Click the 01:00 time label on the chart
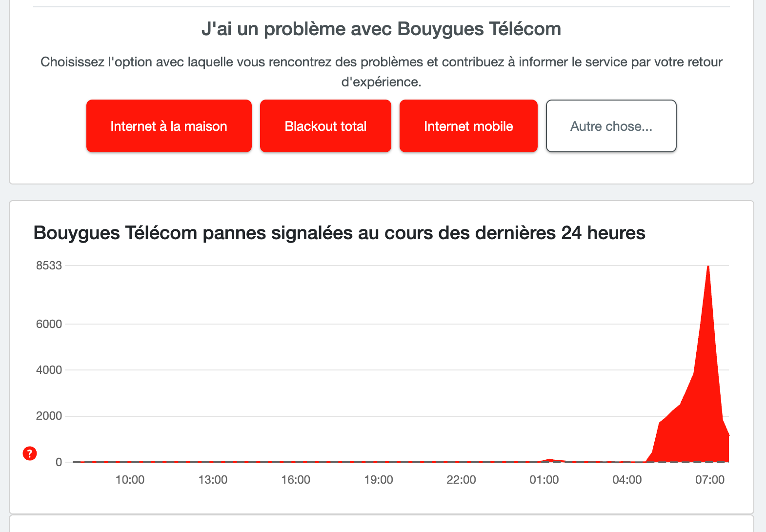 click(x=544, y=480)
